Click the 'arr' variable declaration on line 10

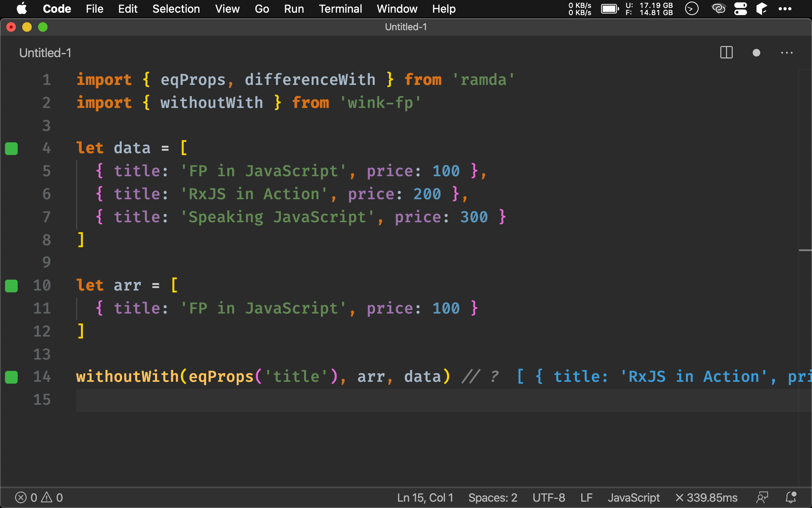(127, 286)
